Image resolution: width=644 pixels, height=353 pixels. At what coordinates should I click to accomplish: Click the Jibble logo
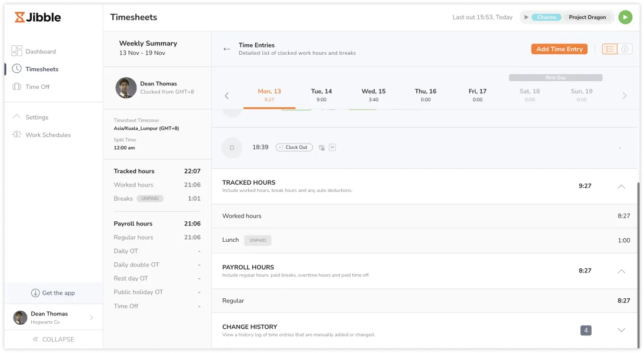(38, 17)
